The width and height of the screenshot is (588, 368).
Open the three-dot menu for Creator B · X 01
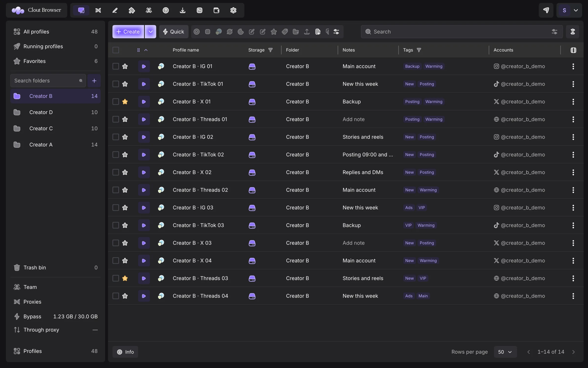(573, 102)
